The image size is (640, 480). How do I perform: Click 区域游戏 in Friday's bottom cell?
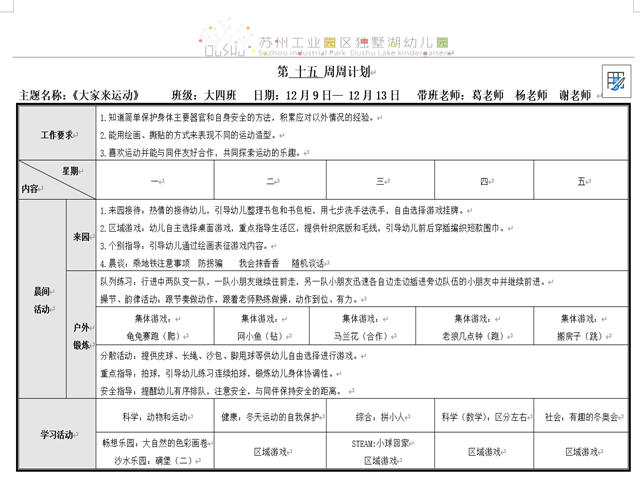581,452
